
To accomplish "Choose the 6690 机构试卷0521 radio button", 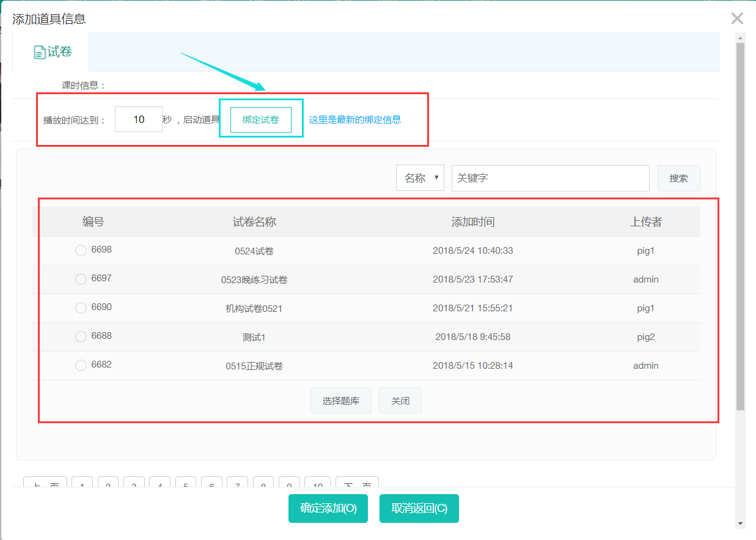I will (81, 308).
